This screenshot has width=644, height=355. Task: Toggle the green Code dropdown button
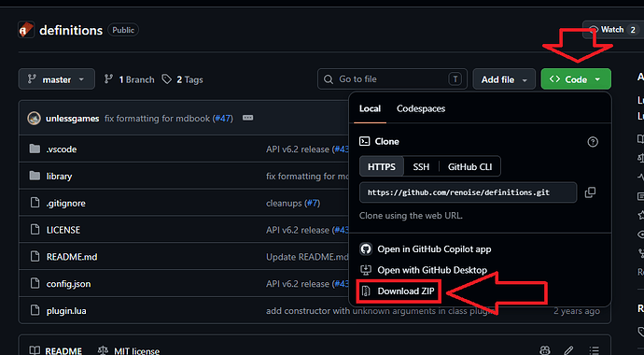pos(576,79)
